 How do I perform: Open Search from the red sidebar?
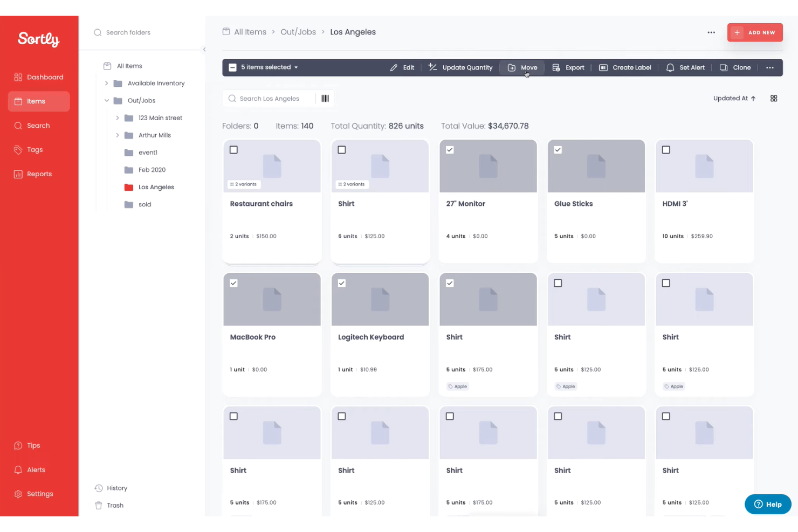tap(39, 126)
